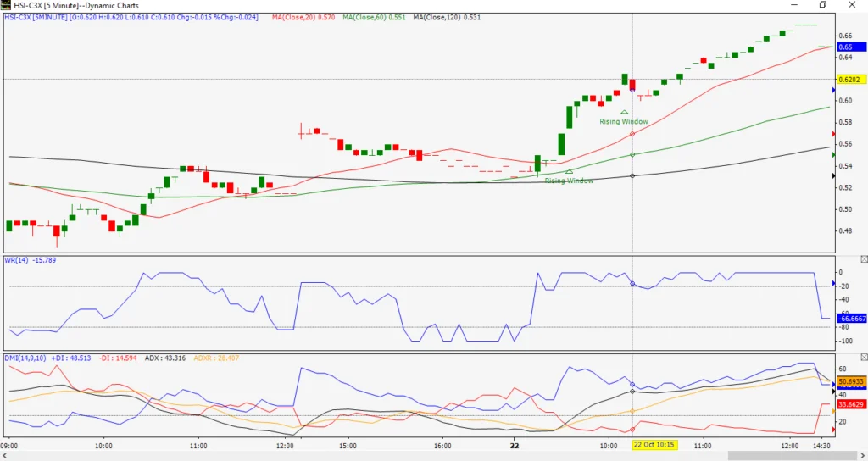Select the MA(Close,20) 0.570 legend
The height and width of the screenshot is (461, 868).
click(x=303, y=17)
